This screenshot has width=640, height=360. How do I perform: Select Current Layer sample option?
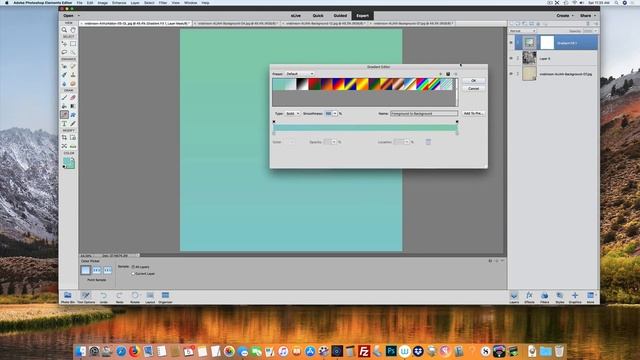(143, 273)
